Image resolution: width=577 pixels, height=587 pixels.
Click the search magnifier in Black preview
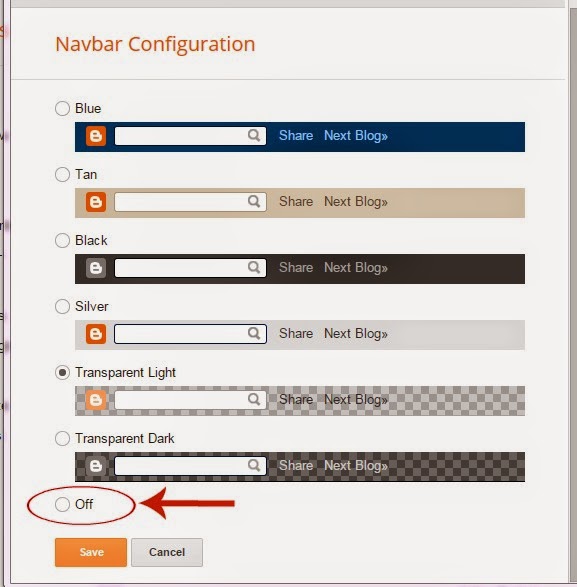pos(254,267)
